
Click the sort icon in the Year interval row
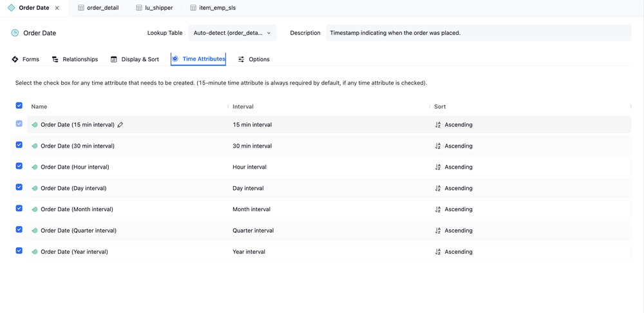(438, 252)
